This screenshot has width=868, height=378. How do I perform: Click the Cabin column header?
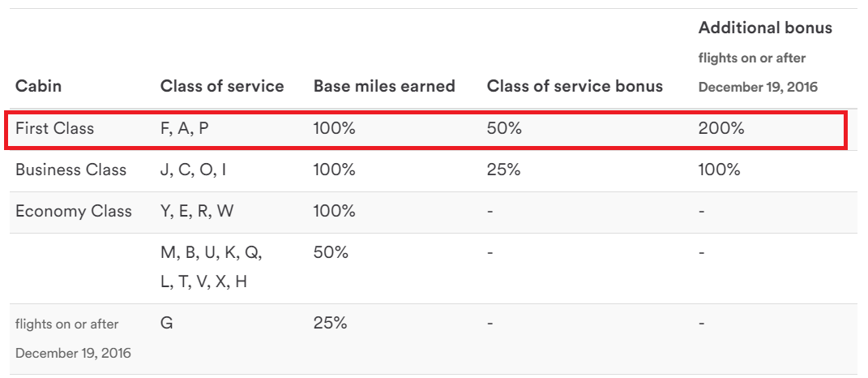(38, 86)
